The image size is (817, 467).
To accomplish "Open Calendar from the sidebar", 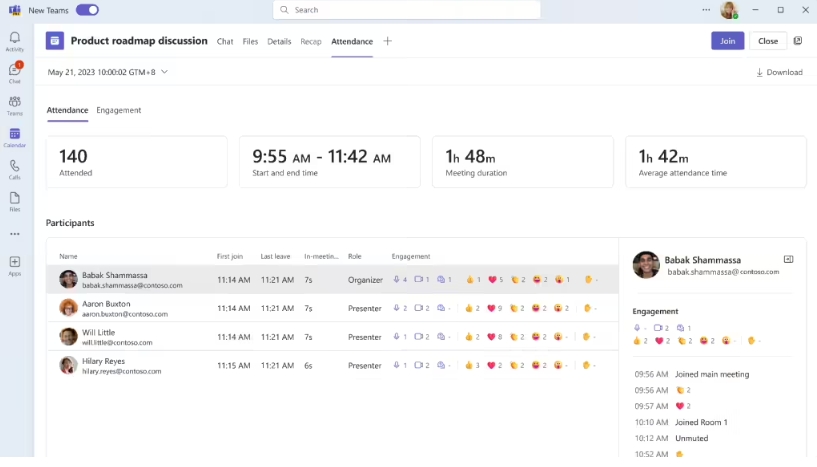I will [x=14, y=136].
